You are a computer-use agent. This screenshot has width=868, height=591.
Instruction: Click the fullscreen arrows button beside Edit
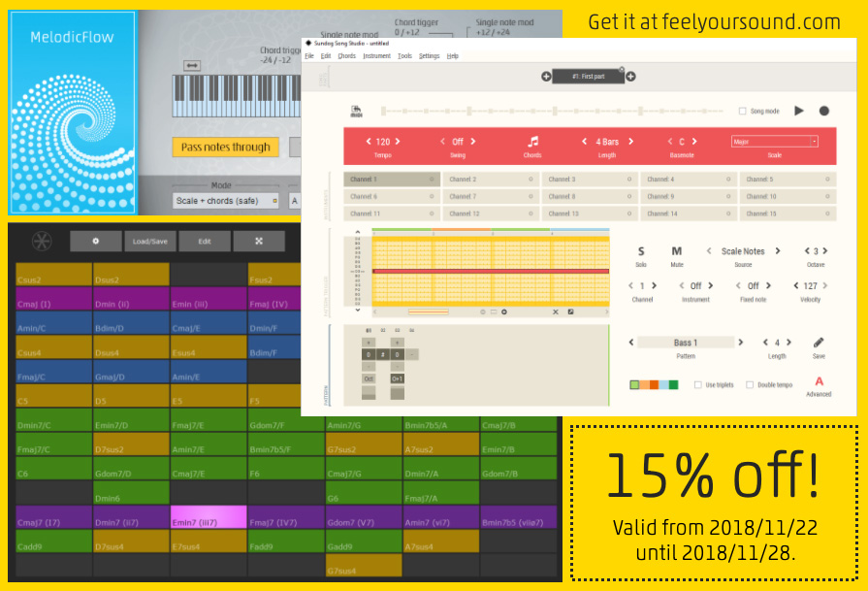[x=259, y=241]
